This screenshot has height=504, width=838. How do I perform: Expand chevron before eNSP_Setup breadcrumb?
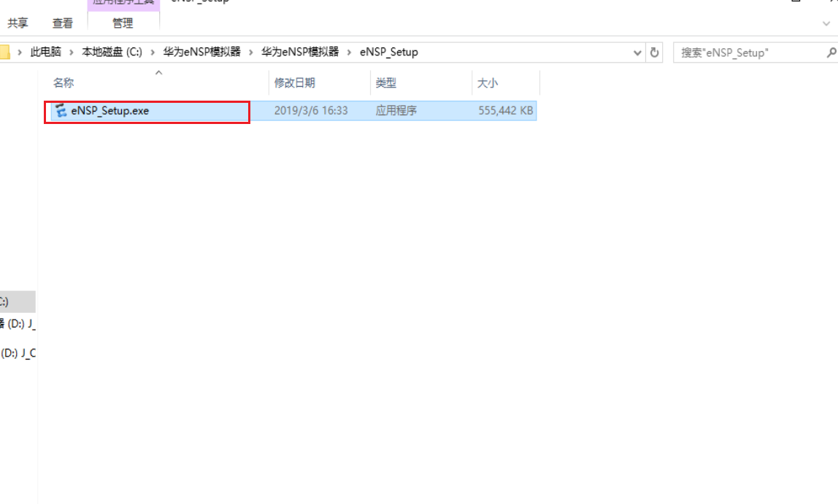point(349,53)
